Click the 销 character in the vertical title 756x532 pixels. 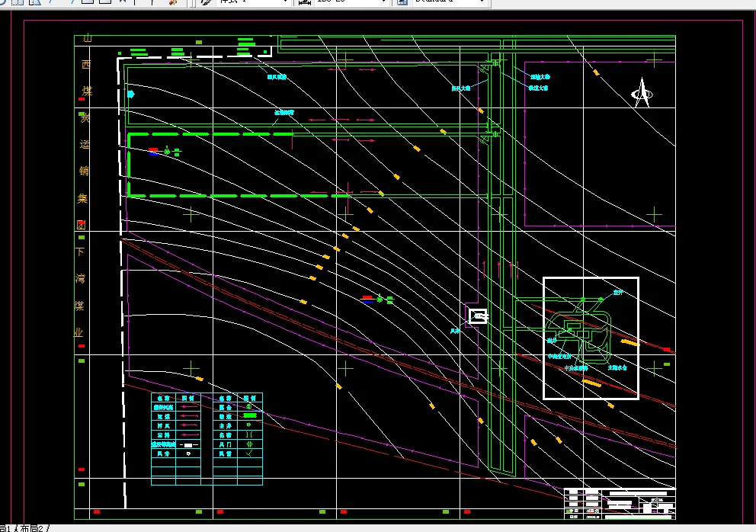click(x=84, y=170)
